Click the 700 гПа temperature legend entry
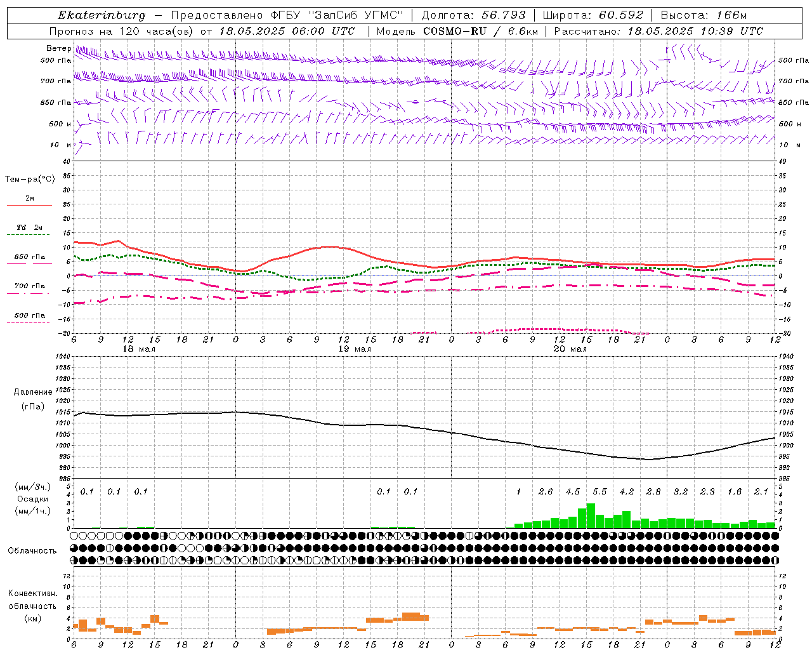Image resolution: width=812 pixels, height=650 pixels. coord(30,286)
